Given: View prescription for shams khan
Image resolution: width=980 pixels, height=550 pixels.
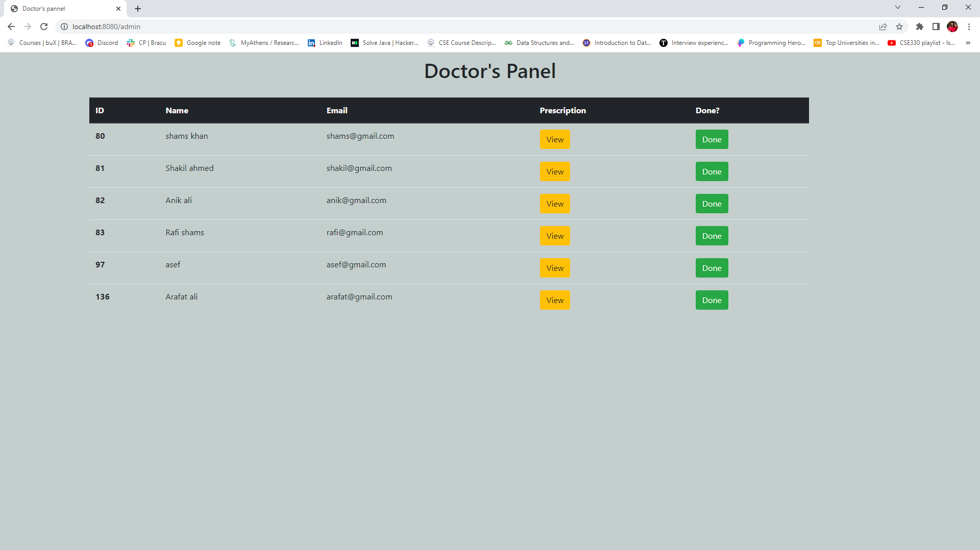Looking at the screenshot, I should click(554, 139).
